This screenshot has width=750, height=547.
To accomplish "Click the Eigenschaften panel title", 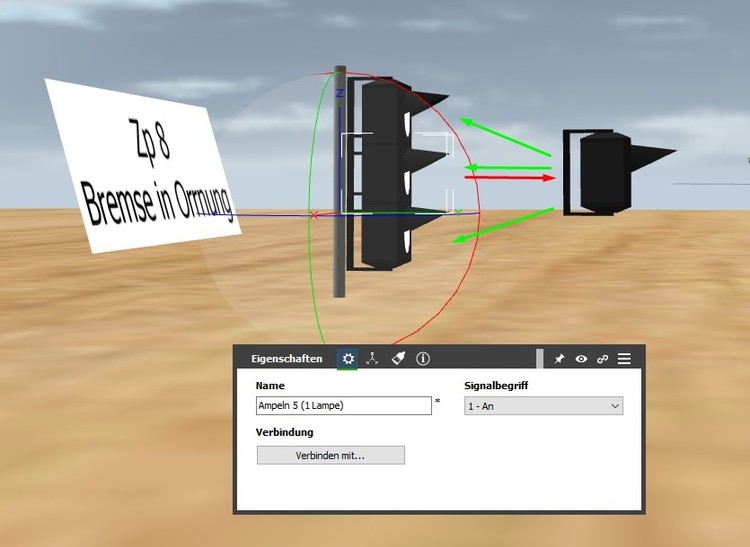I will click(x=287, y=359).
